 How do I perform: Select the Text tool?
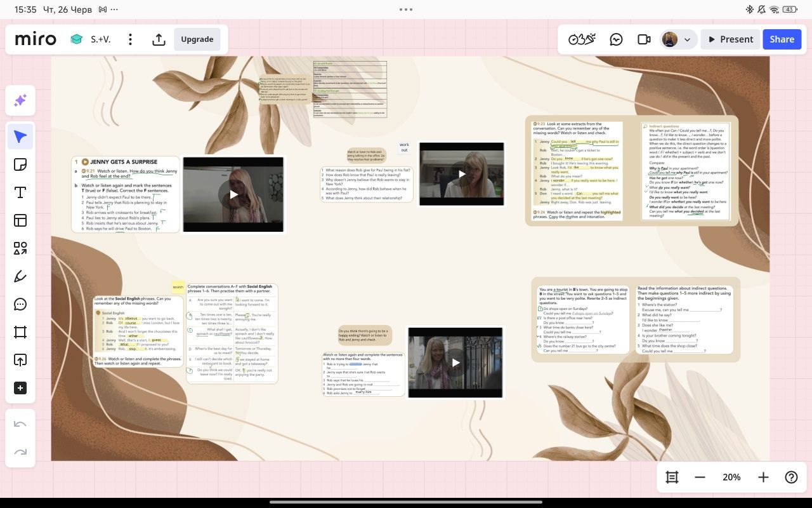pos(20,192)
